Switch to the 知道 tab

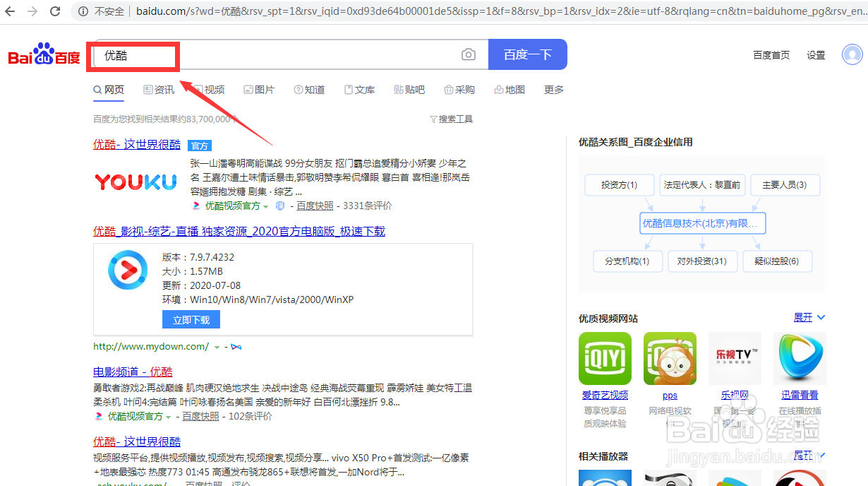309,90
